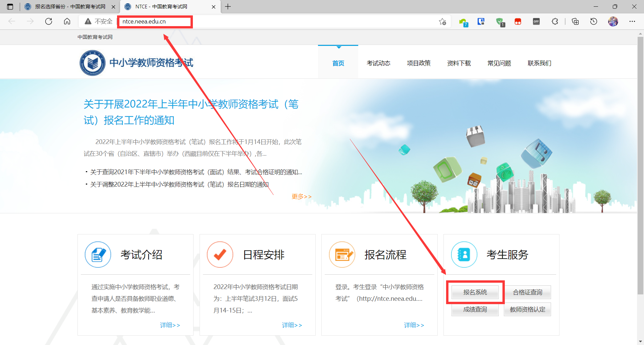
Task: Switch to the 报名选择省份 browser tab
Action: point(70,7)
